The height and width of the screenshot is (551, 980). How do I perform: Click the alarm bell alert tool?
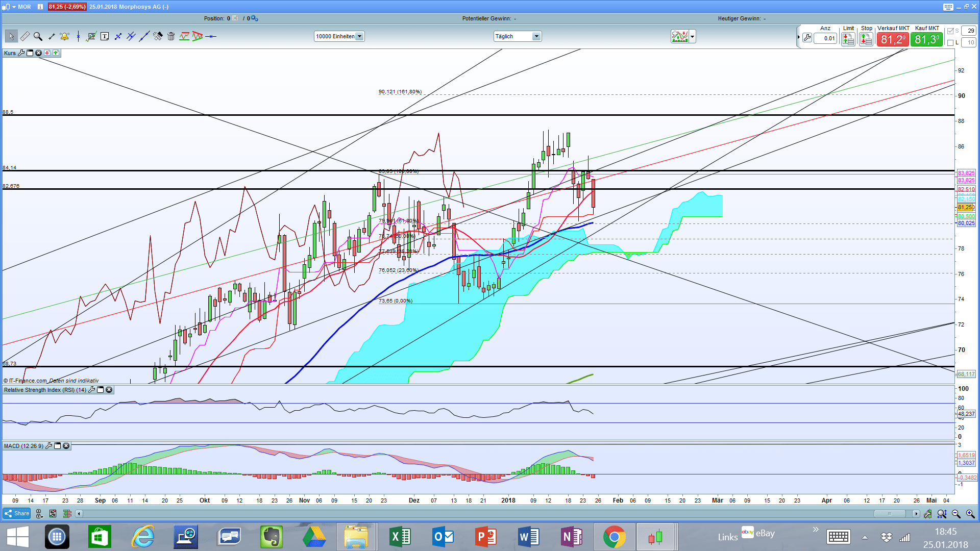tap(64, 36)
